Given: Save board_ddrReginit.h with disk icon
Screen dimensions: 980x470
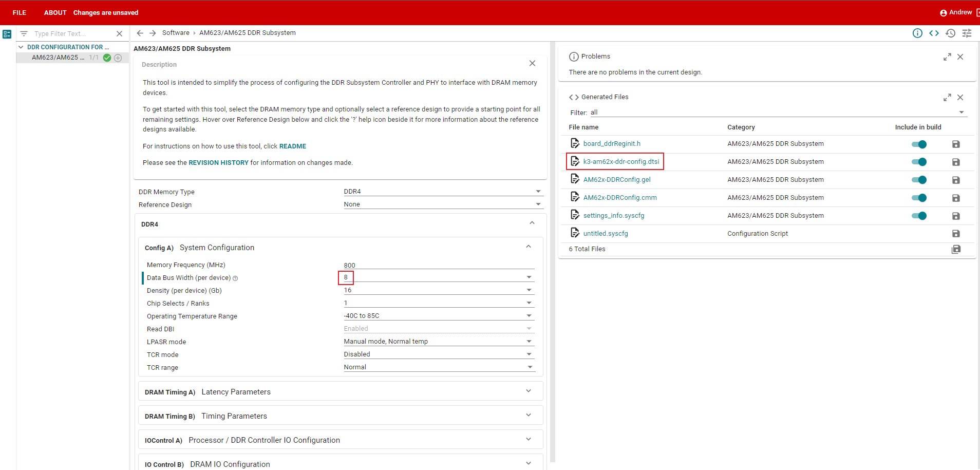Looking at the screenshot, I should click(956, 144).
